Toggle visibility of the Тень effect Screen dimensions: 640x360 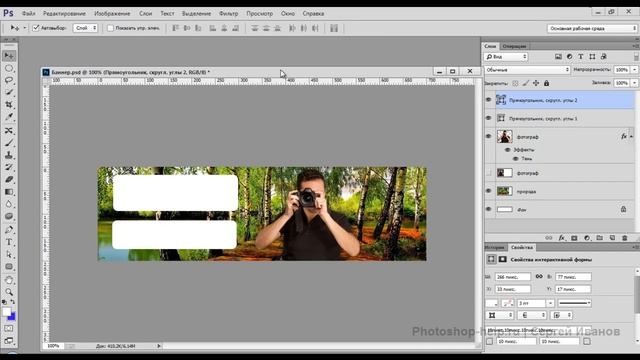[x=516, y=158]
